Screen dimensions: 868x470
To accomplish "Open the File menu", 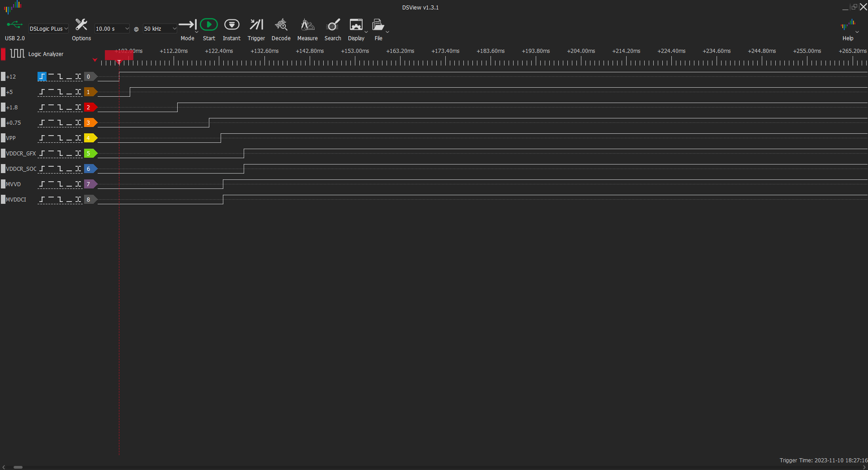I will point(378,25).
